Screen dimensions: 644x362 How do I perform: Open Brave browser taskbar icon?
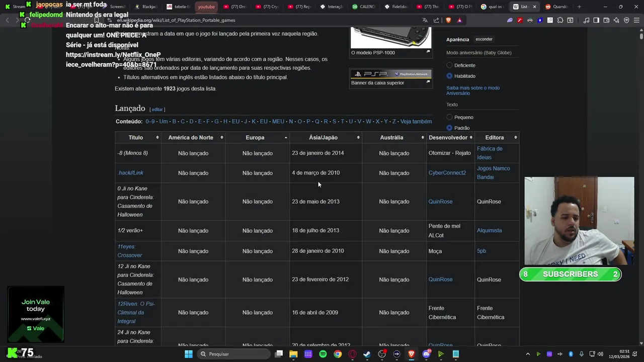(x=412, y=354)
